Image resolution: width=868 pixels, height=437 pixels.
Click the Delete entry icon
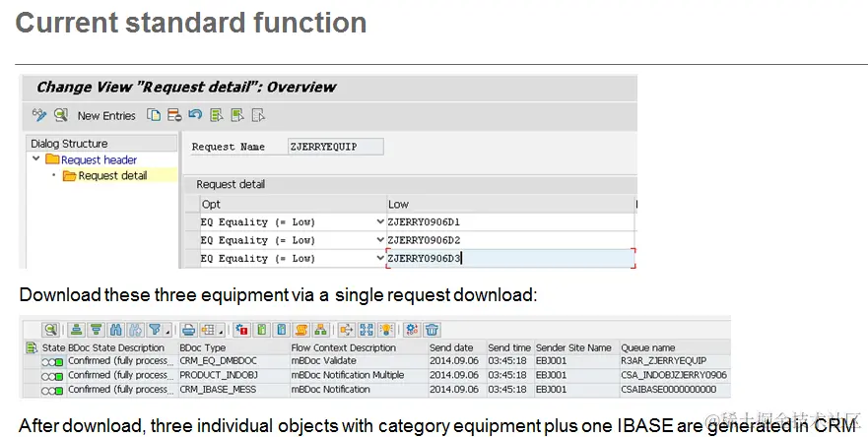pyautogui.click(x=174, y=115)
